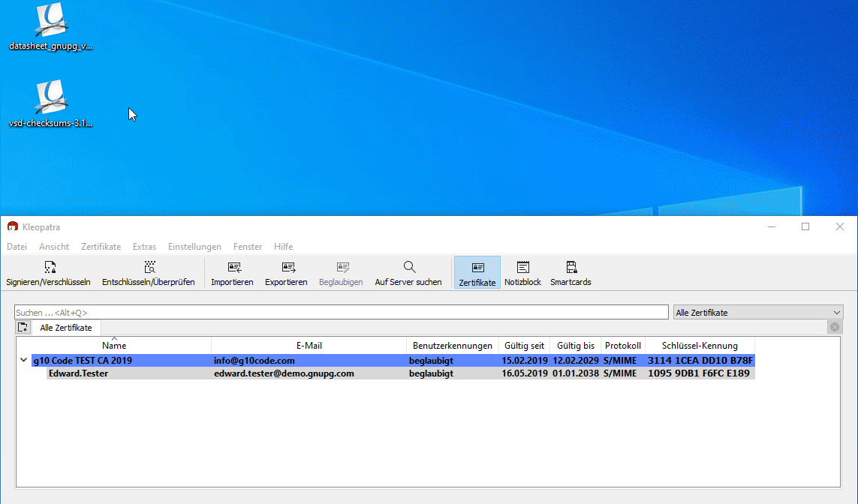Click the valid-until date 01.01.2038
The width and height of the screenshot is (858, 504).
(576, 373)
